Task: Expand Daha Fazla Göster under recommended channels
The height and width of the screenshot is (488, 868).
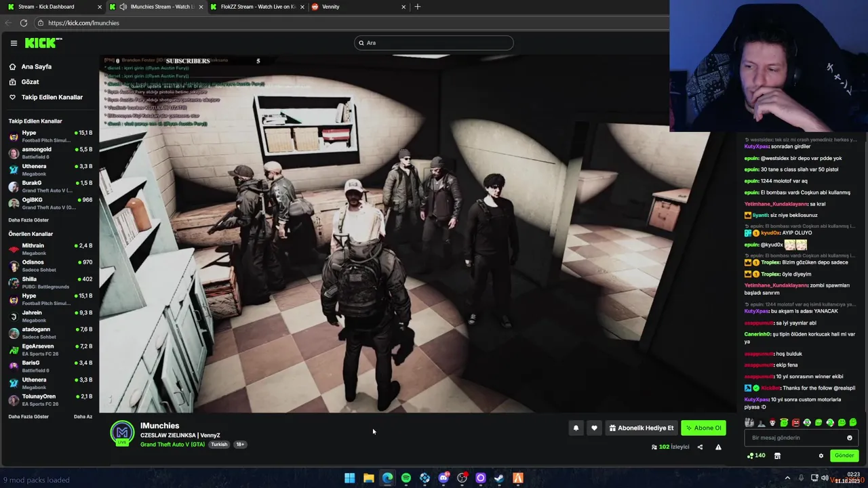Action: [x=28, y=417]
